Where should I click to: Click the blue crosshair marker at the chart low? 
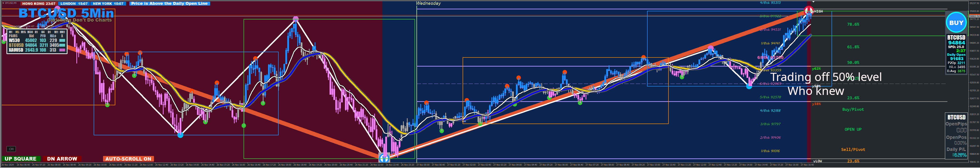[384, 157]
